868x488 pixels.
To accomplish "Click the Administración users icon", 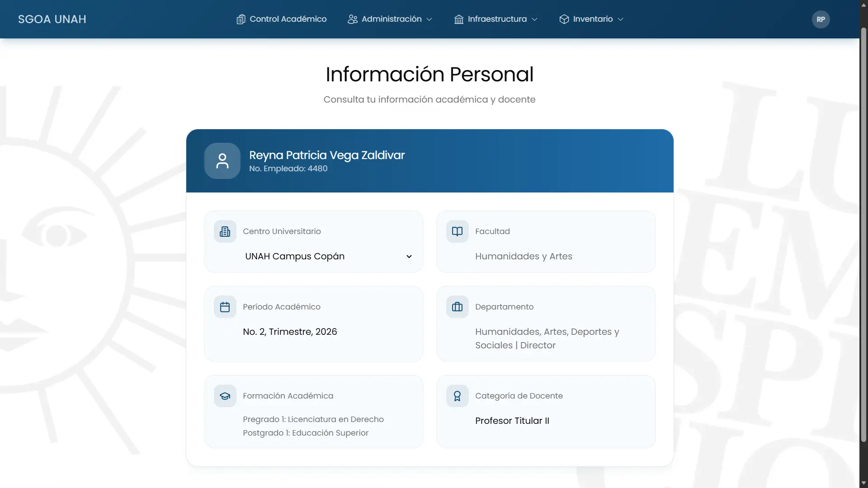I will tap(353, 19).
